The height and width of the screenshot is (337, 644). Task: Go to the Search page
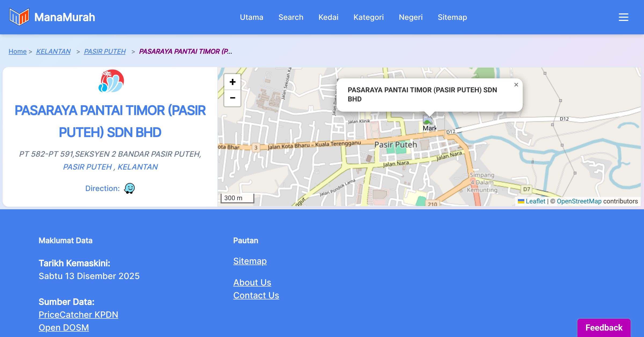[291, 17]
